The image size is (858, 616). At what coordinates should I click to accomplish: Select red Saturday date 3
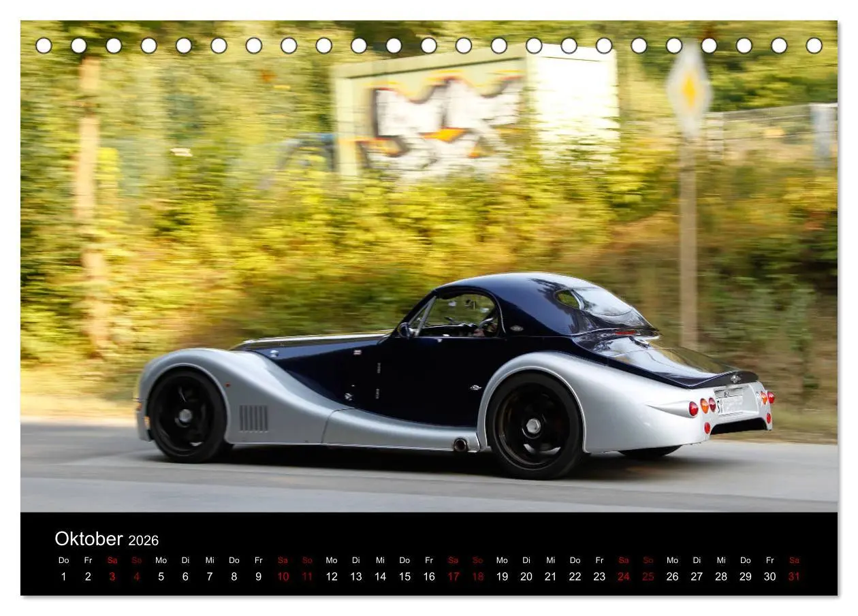click(x=112, y=577)
